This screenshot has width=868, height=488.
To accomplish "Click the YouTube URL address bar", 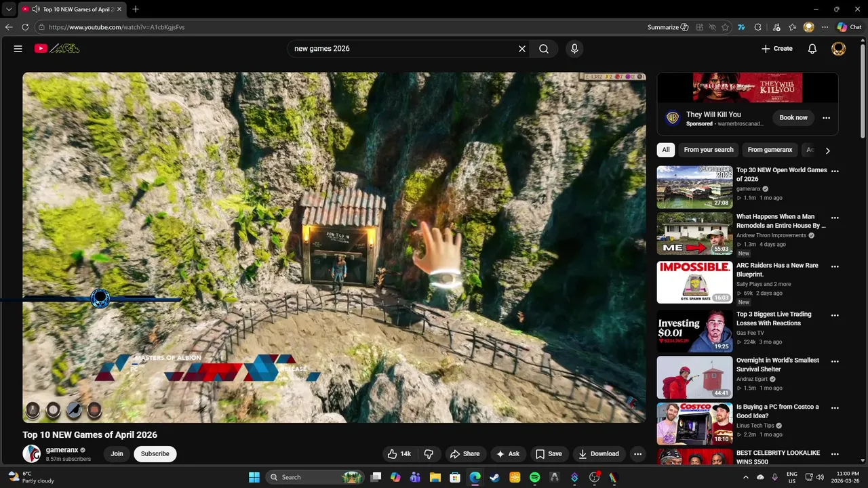I will [339, 27].
